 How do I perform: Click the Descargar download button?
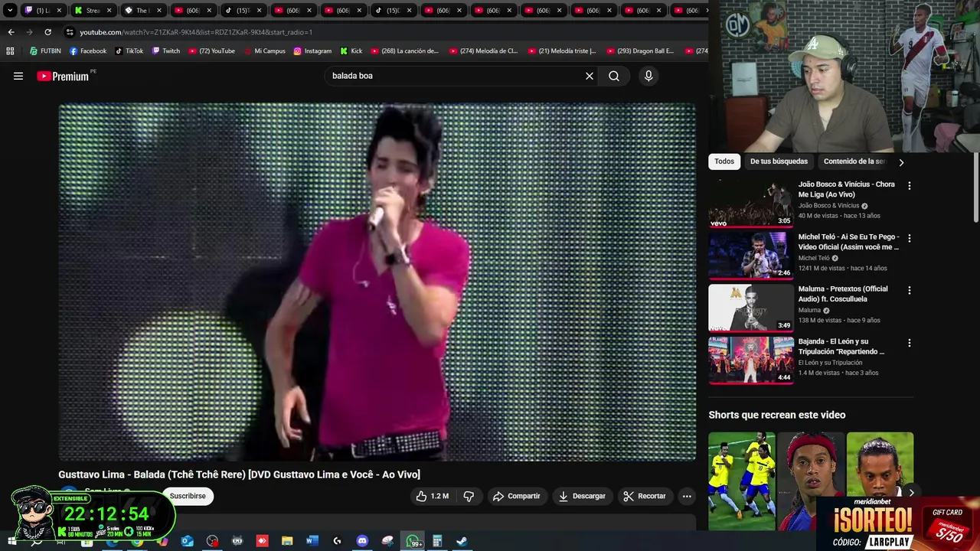[582, 496]
